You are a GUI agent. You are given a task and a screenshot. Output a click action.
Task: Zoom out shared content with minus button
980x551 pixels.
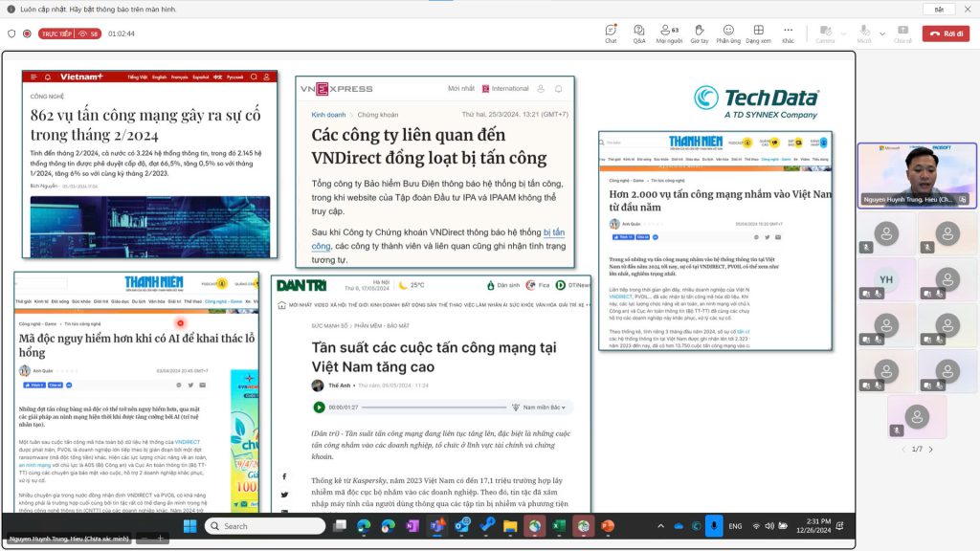[x=145, y=539]
